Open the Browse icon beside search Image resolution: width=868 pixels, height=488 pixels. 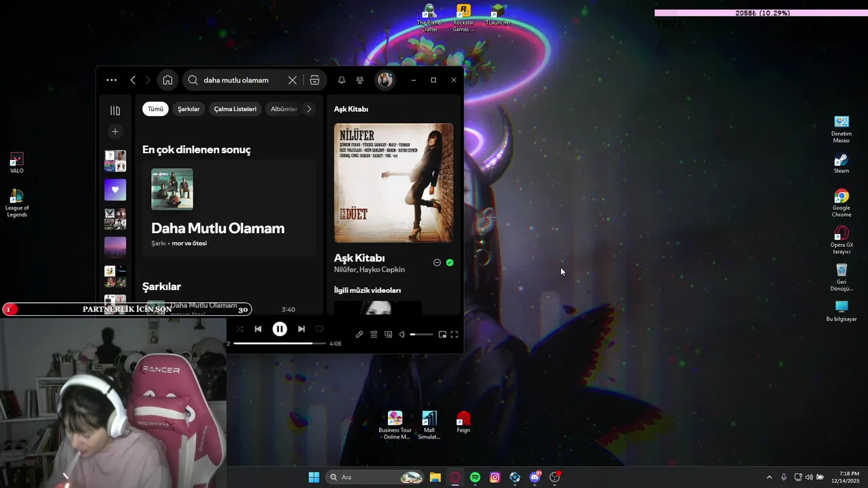pos(315,80)
